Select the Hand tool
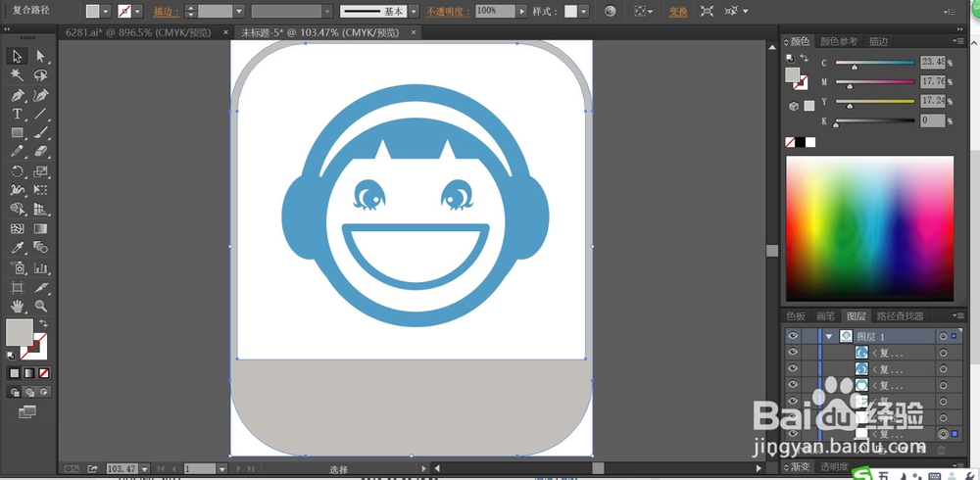The height and width of the screenshot is (480, 980). click(17, 307)
